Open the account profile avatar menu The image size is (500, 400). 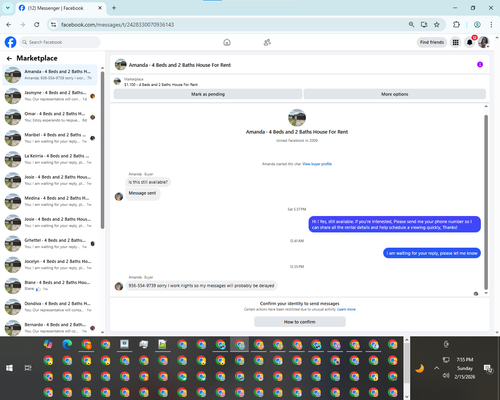(483, 42)
